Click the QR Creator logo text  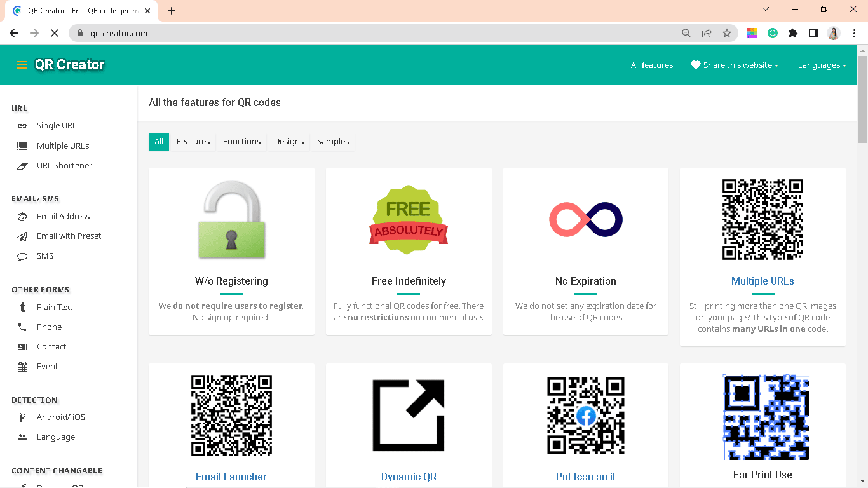[x=69, y=65]
